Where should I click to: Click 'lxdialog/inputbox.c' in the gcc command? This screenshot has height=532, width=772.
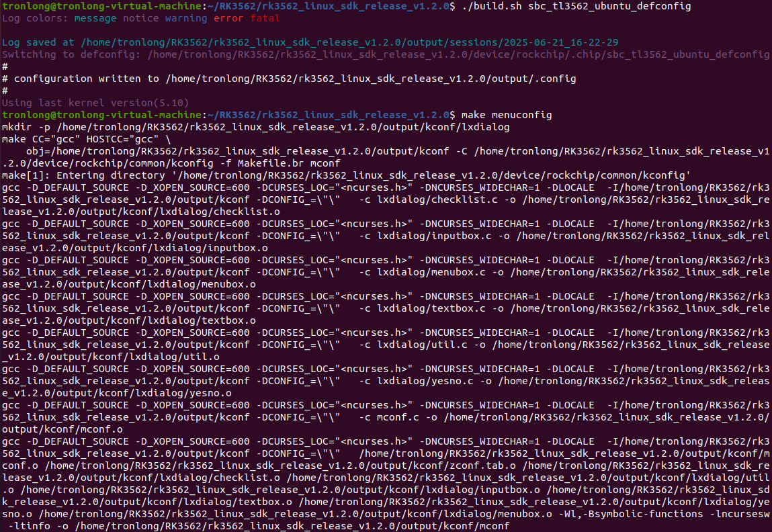click(x=434, y=236)
